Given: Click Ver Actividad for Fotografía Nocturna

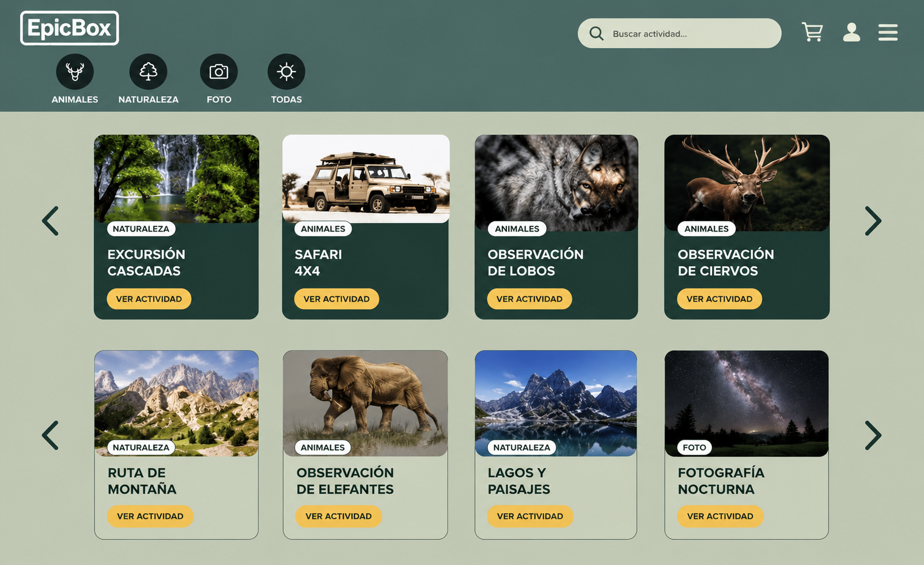Looking at the screenshot, I should point(720,516).
